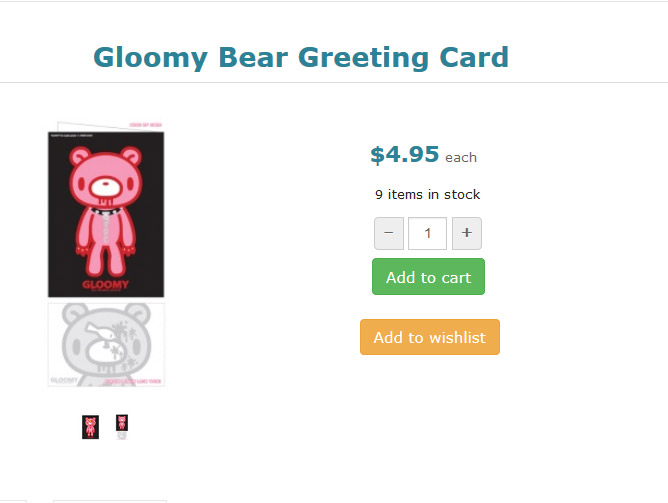Click the $4.95 price

(404, 155)
